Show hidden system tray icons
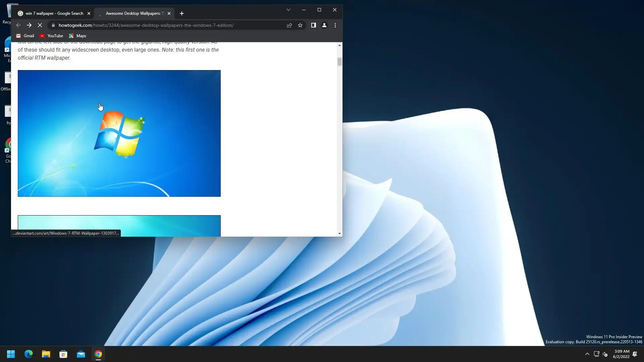This screenshot has width=644, height=362. pos(587,354)
